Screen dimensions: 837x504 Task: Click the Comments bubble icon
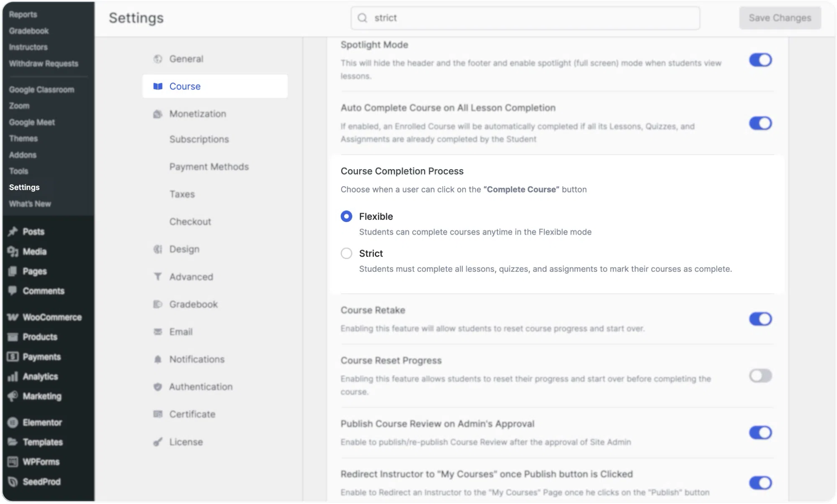click(13, 291)
